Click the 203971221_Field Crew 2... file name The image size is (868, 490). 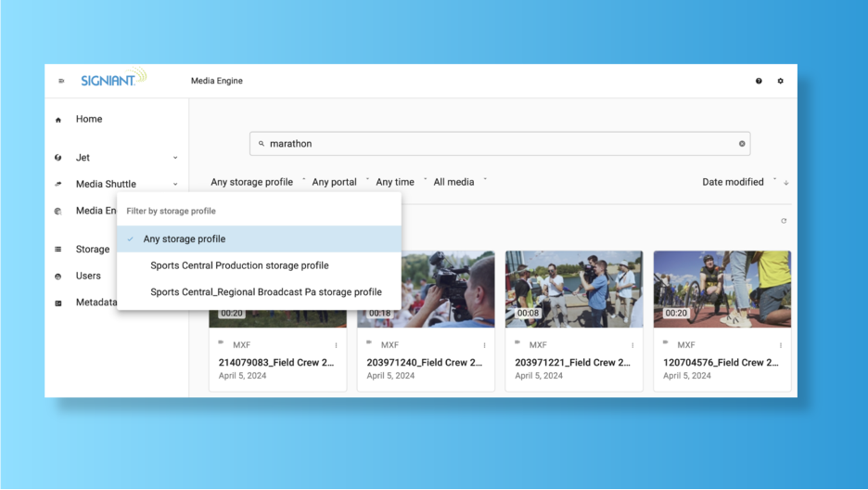(573, 363)
